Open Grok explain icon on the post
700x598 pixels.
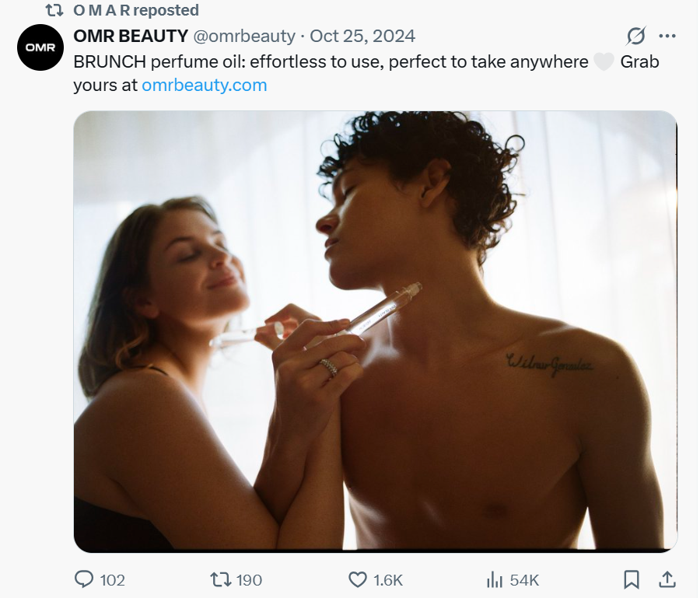(x=636, y=36)
